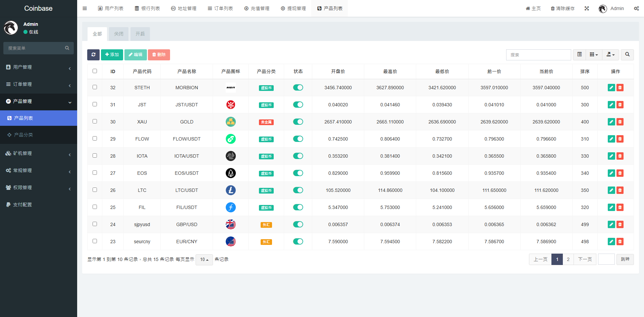This screenshot has width=644, height=317.
Task: Open 支付配置 sidebar item
Action: 39,205
